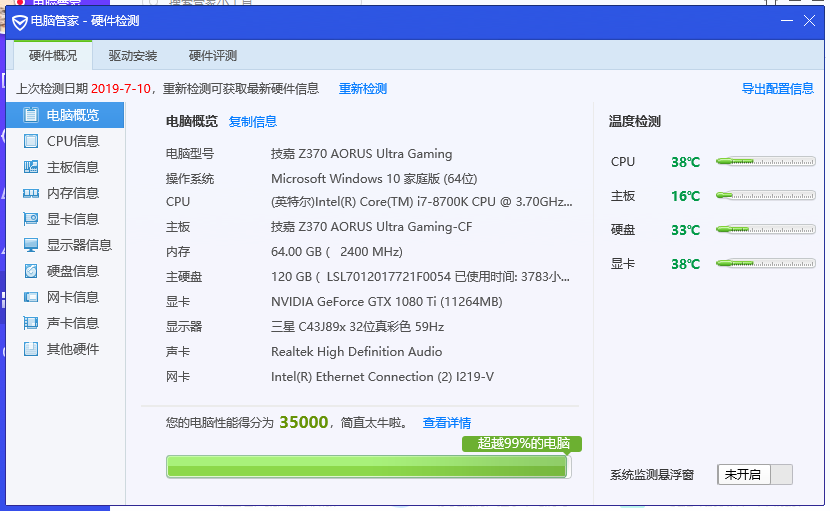Screen dimensions: 830x511
Task: Click the 复制信息 link
Action: tap(252, 122)
